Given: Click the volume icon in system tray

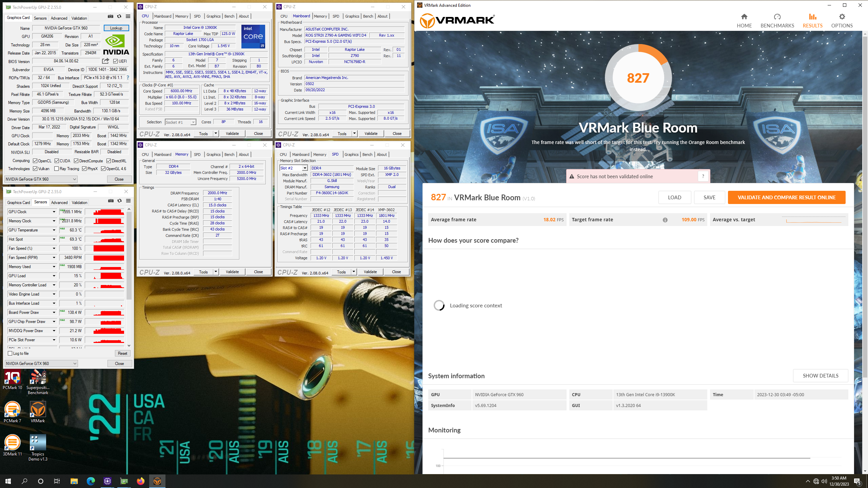Looking at the screenshot, I should coord(824,481).
